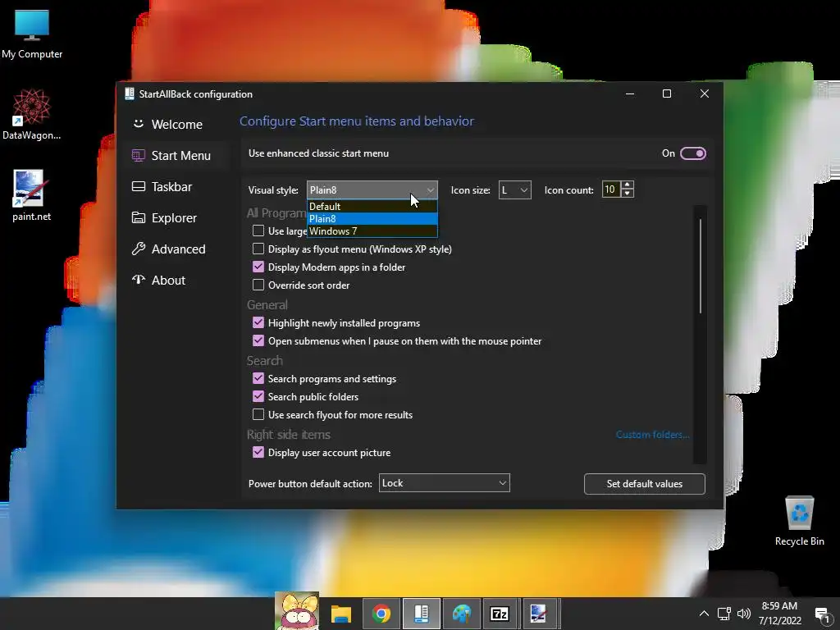This screenshot has height=630, width=840.
Task: Choose Default in Visual style list
Action: tap(372, 206)
